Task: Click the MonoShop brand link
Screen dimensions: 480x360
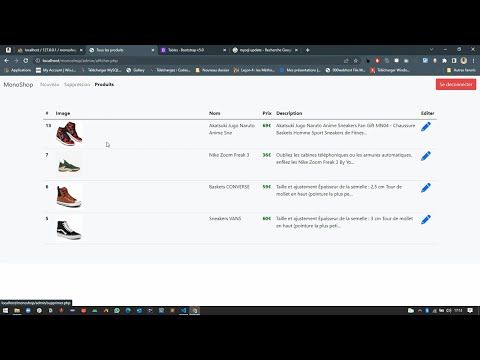Action: click(x=18, y=85)
